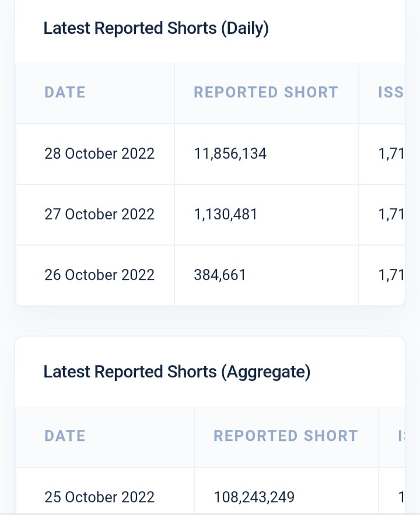420x525 pixels.
Task: Click the reported short value 1,130,481
Action: [x=225, y=215]
